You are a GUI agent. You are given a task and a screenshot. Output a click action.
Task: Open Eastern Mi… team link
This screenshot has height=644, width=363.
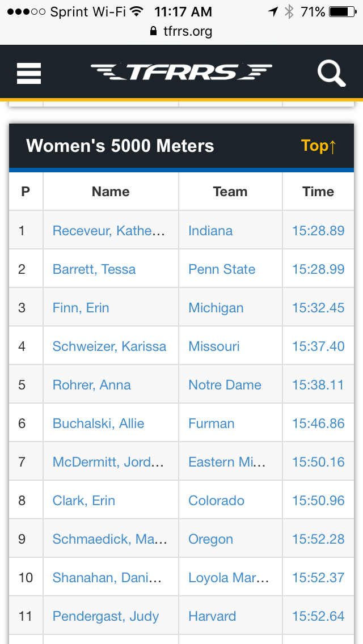coord(227,462)
